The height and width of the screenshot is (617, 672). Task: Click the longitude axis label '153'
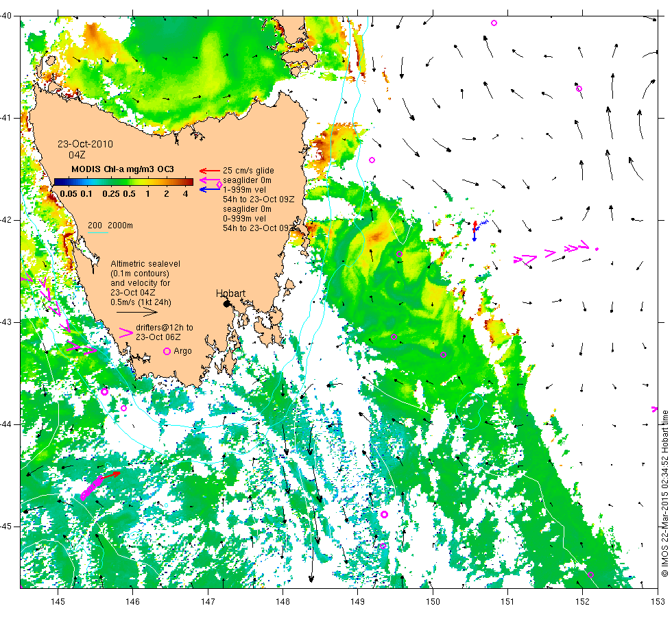(658, 602)
